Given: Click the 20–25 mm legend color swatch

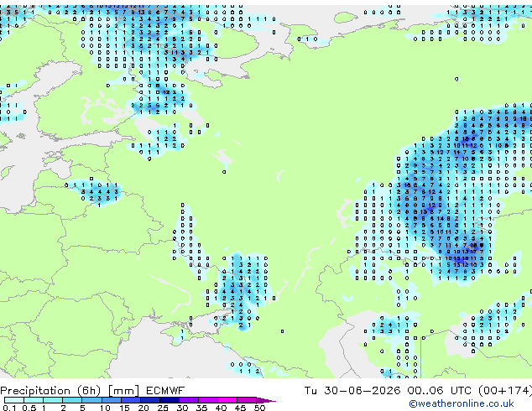Looking at the screenshot, I should coord(150,400).
